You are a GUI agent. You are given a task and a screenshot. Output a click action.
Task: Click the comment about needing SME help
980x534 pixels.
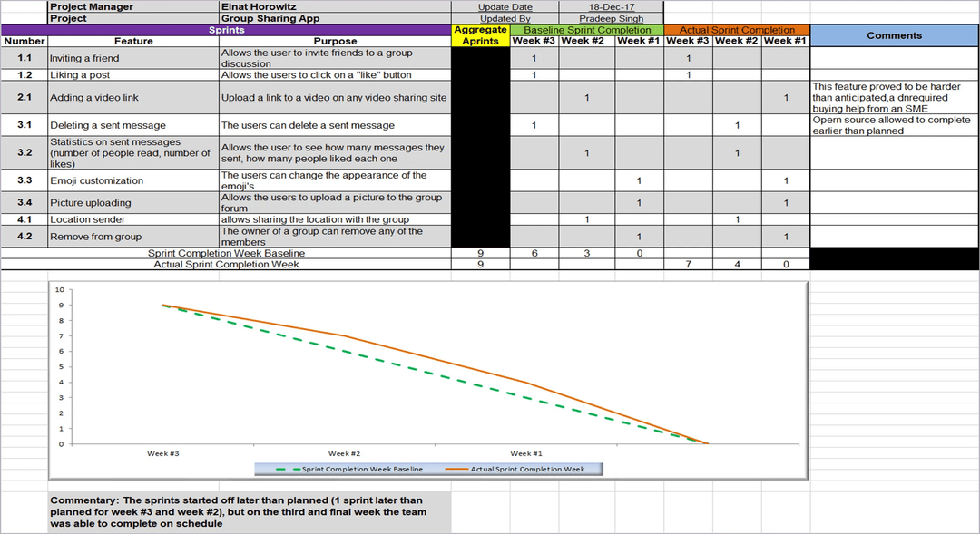tap(894, 97)
